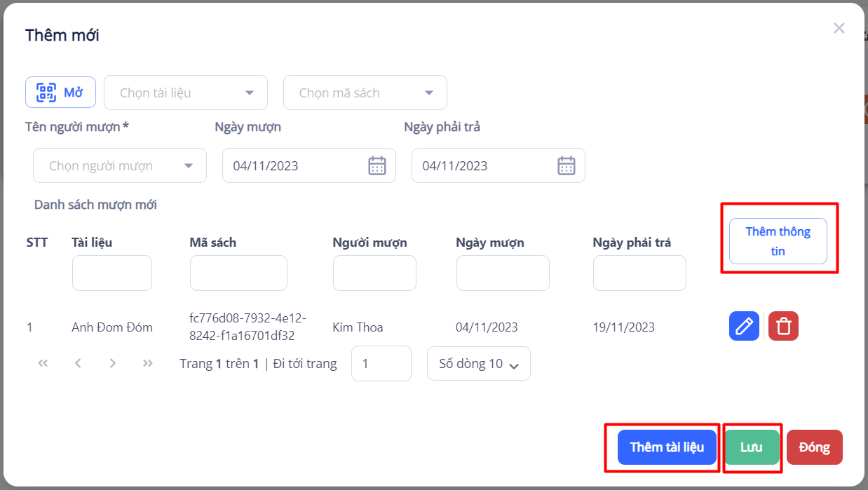The width and height of the screenshot is (868, 490).
Task: Focus the Tài liệu column filter box
Action: [x=112, y=273]
